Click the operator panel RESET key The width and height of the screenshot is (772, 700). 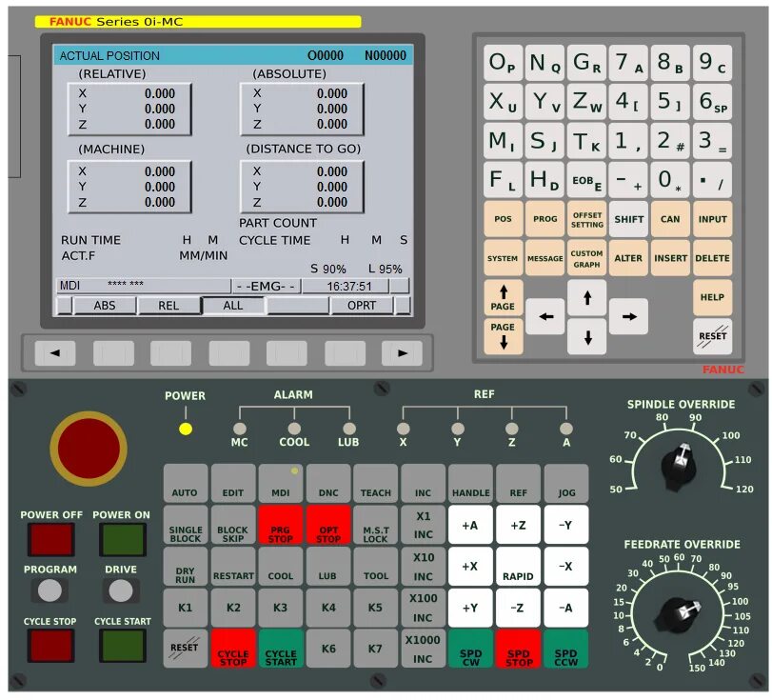pyautogui.click(x=185, y=649)
